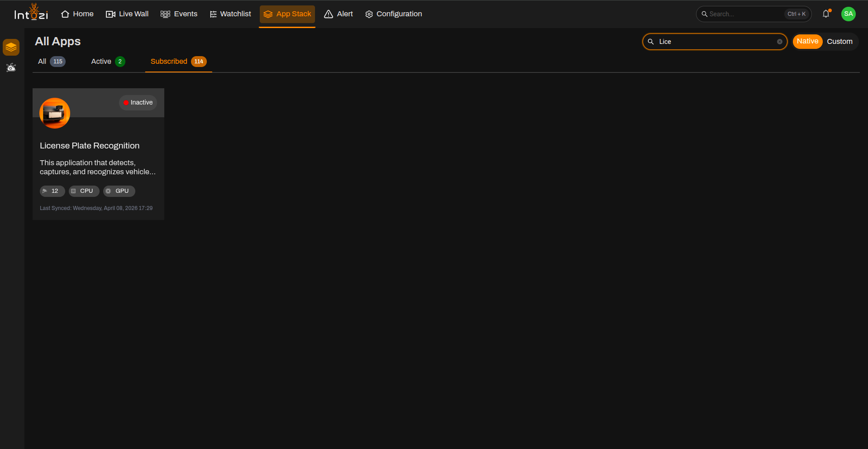Select the camera sidebar icon
Screen dimensions: 868x449
tap(11, 68)
